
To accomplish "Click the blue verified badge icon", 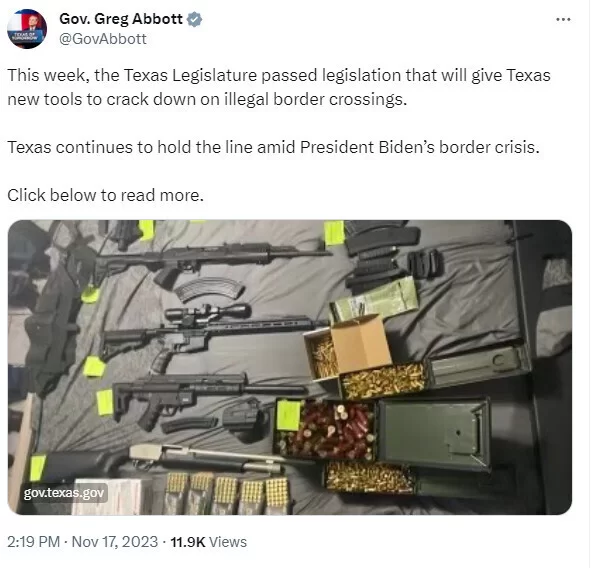I will click(194, 19).
